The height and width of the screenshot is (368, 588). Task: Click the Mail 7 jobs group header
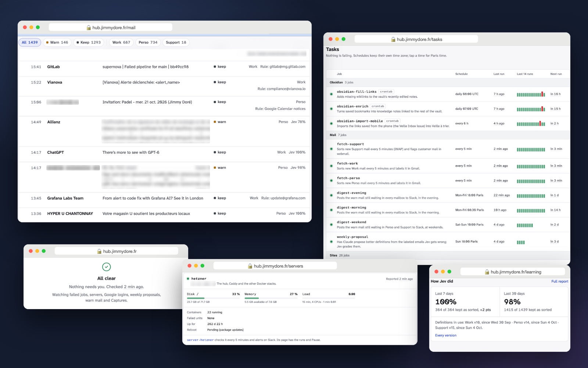[448, 135]
